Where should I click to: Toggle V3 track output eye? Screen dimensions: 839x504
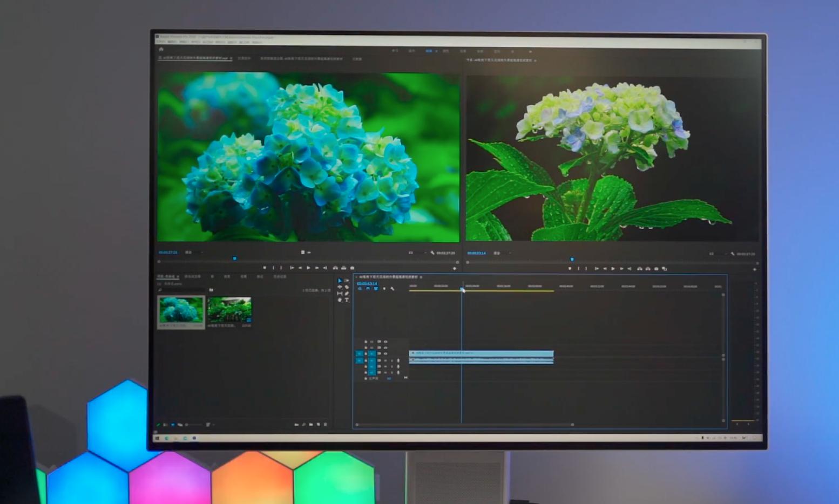pyautogui.click(x=385, y=342)
